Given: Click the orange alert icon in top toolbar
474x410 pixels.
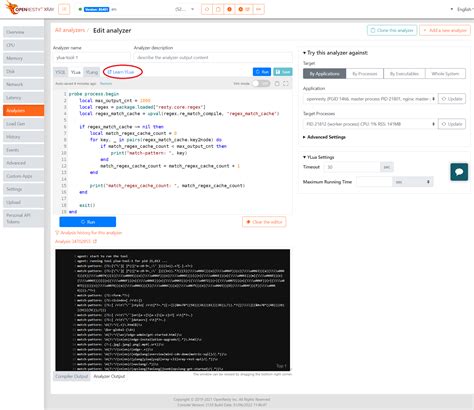Looking at the screenshot, I should [229, 9].
